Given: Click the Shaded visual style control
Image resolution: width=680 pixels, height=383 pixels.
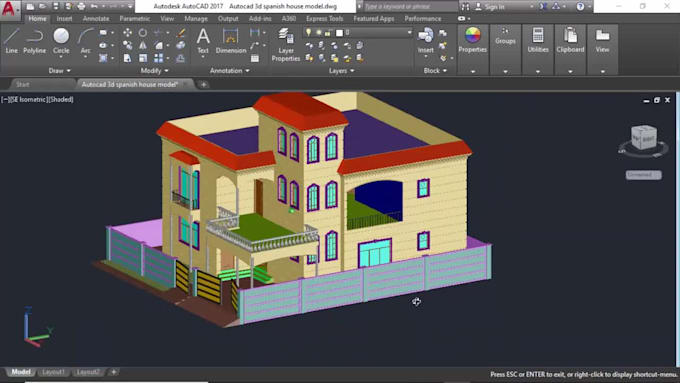Looking at the screenshot, I should (61, 99).
